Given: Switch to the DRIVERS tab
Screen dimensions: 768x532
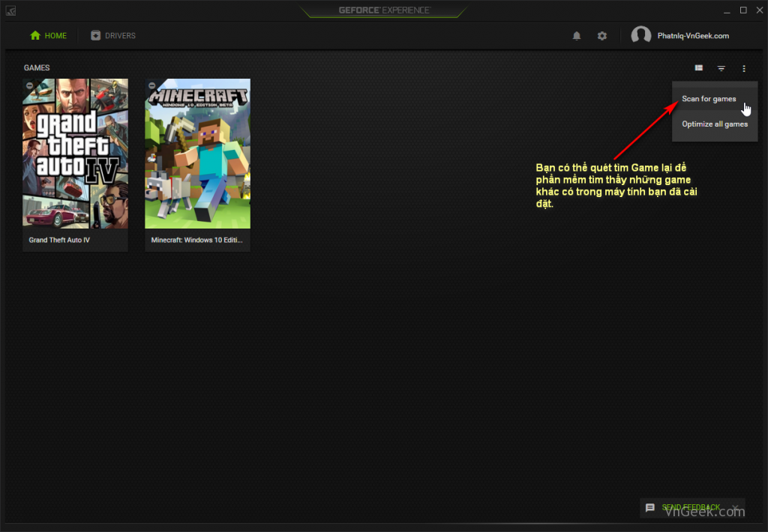Looking at the screenshot, I should click(x=113, y=36).
